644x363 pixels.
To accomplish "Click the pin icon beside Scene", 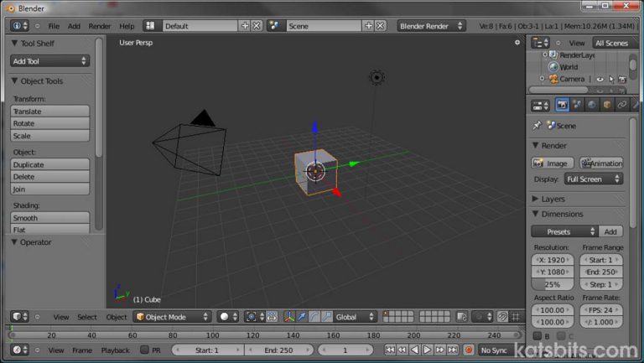I will point(537,126).
